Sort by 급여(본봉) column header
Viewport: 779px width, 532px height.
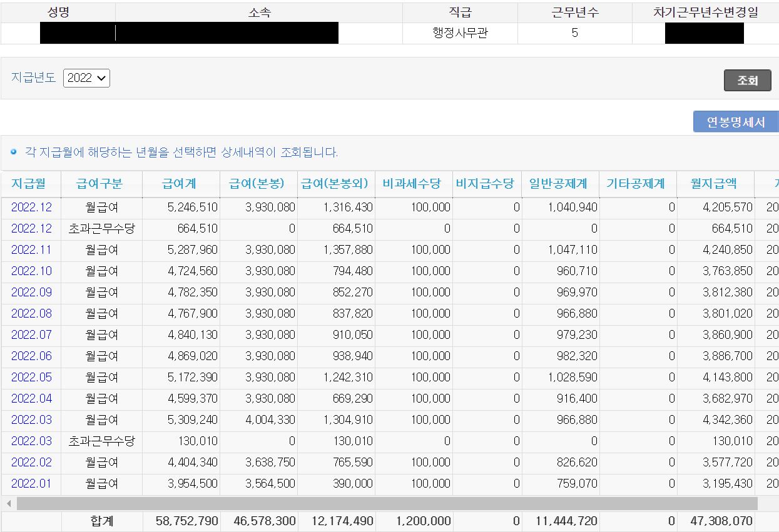click(257, 184)
